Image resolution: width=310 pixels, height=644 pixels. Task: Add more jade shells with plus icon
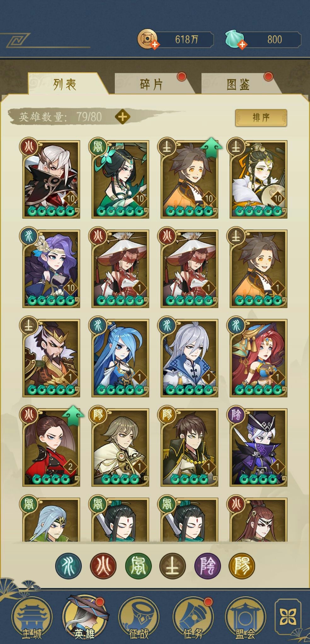(242, 45)
